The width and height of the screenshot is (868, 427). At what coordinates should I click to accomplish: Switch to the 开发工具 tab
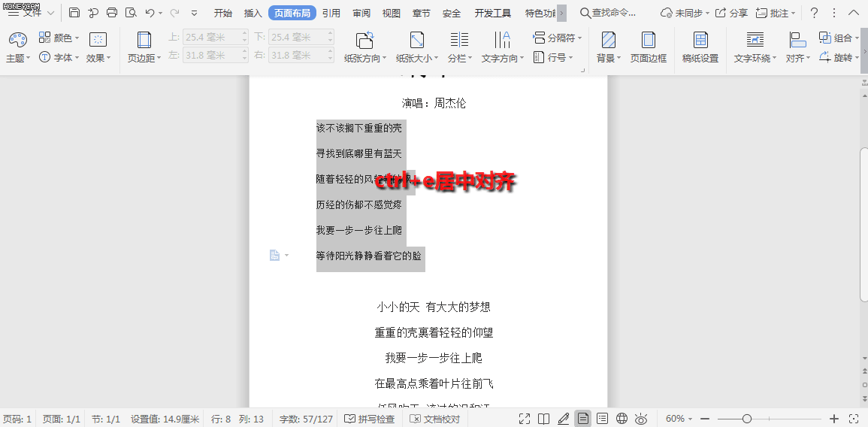pyautogui.click(x=493, y=14)
